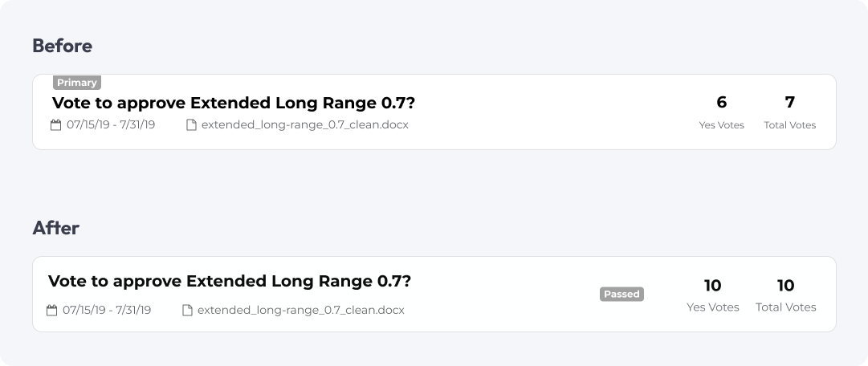The image size is (868, 366).
Task: Click the Before section heading
Action: 63,46
